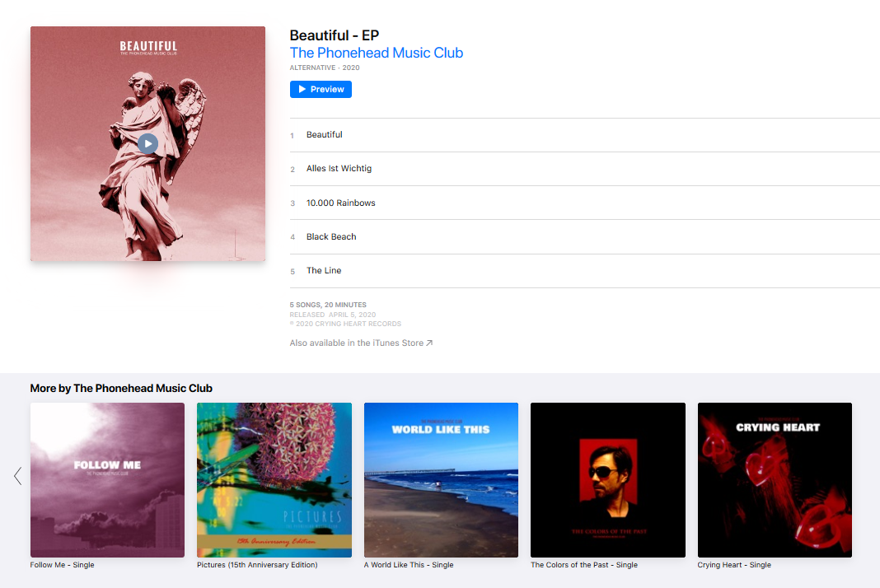Select track 3 10.000 Rainbows
The height and width of the screenshot is (588, 880).
(585, 203)
